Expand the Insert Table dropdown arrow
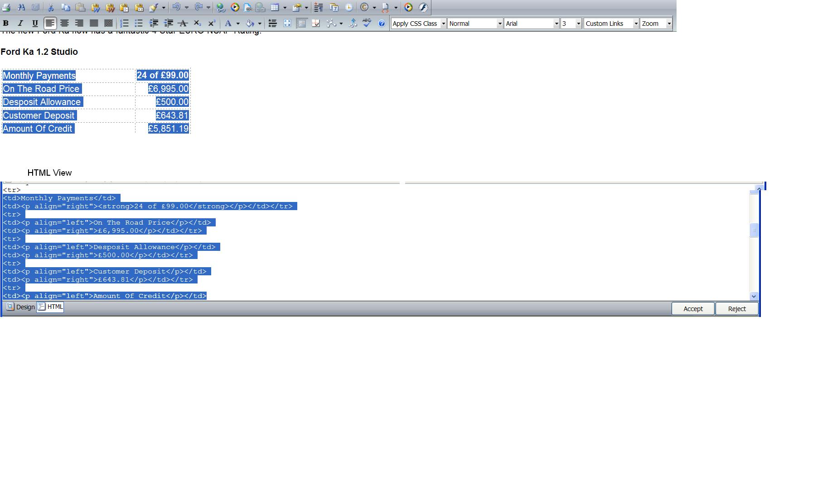832x504 pixels. click(x=285, y=7)
